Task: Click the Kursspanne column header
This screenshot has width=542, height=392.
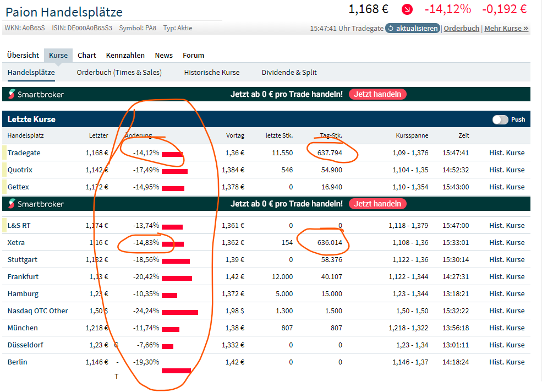Action: pyautogui.click(x=412, y=135)
